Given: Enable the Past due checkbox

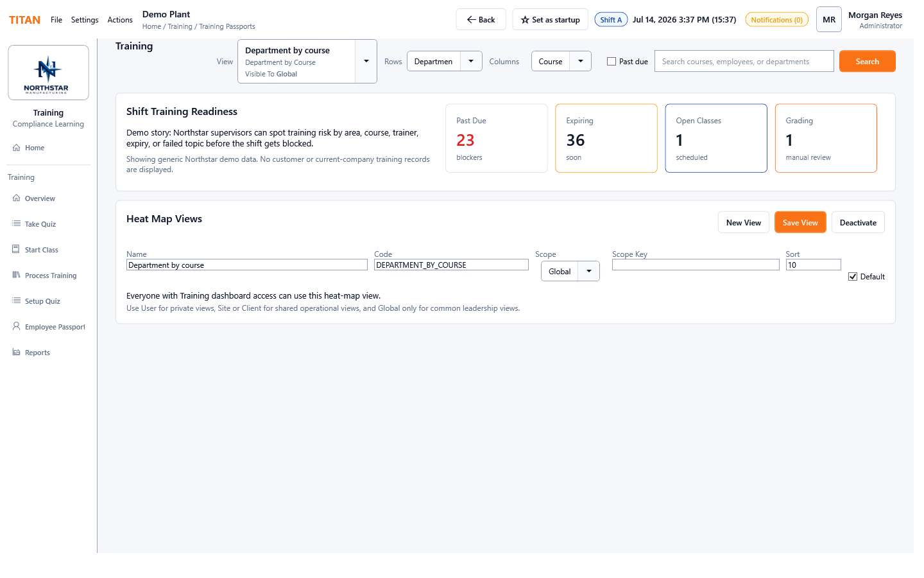Looking at the screenshot, I should pyautogui.click(x=612, y=62).
